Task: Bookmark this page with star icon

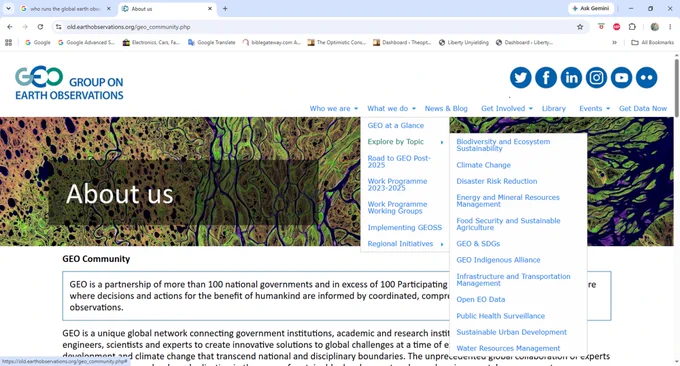Action: (x=580, y=27)
